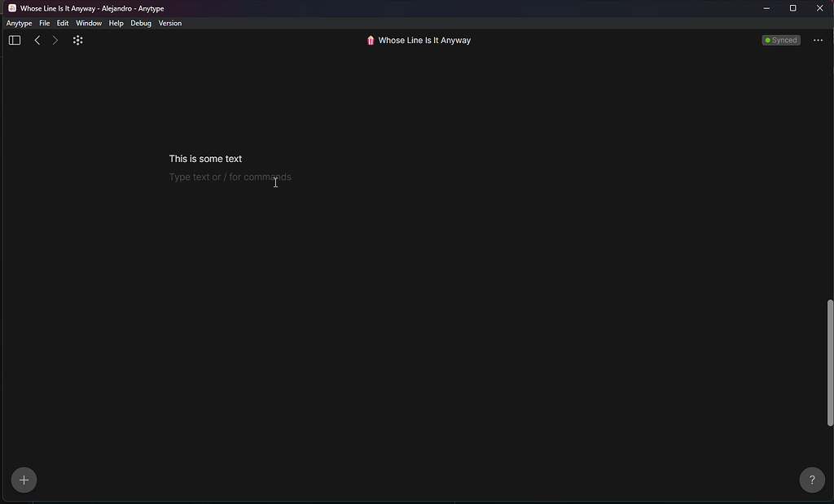Open the Window menu
The height and width of the screenshot is (504, 834).
click(89, 24)
